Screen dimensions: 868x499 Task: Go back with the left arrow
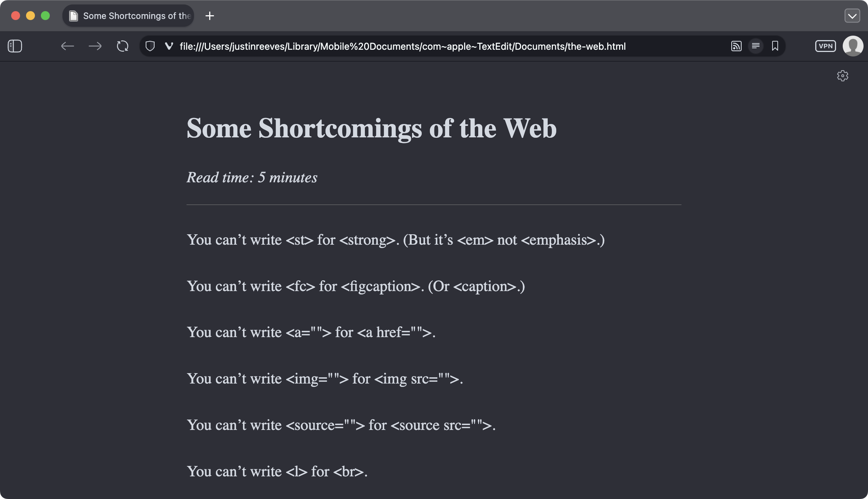[67, 46]
